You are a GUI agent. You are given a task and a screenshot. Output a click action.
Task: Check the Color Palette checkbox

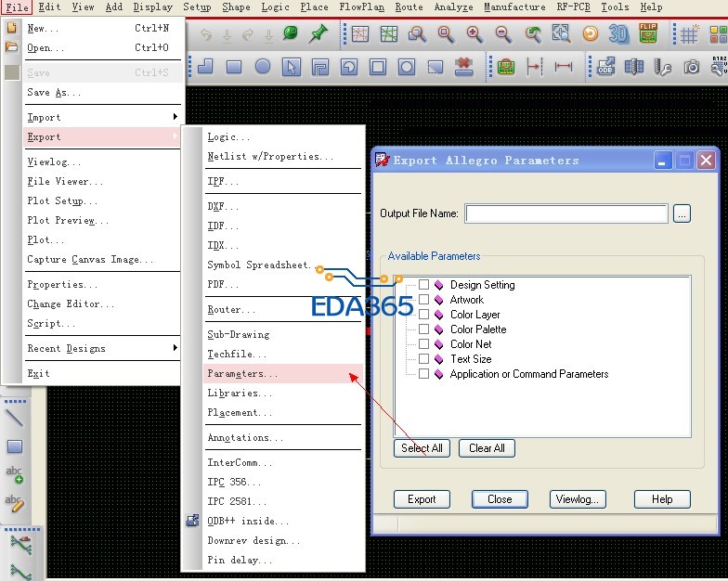click(423, 329)
